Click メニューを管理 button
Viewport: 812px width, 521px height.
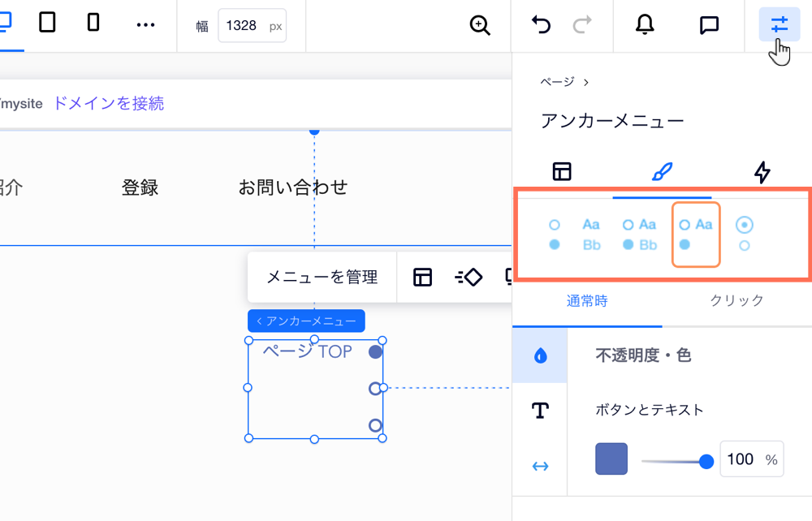(322, 278)
